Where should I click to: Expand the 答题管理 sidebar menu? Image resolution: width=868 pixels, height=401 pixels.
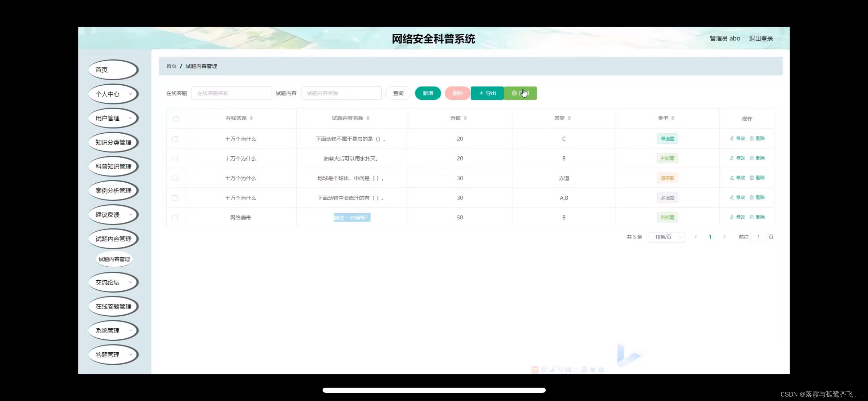pos(113,355)
